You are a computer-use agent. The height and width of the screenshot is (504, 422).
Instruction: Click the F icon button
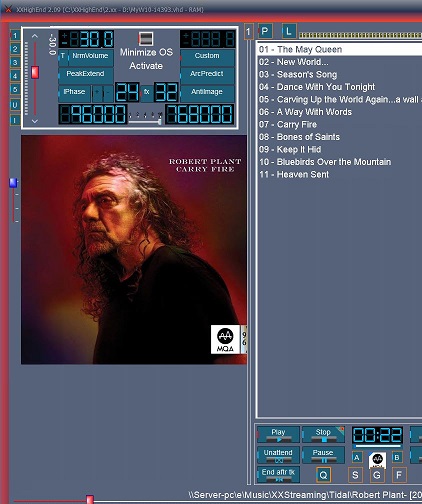pos(399,475)
